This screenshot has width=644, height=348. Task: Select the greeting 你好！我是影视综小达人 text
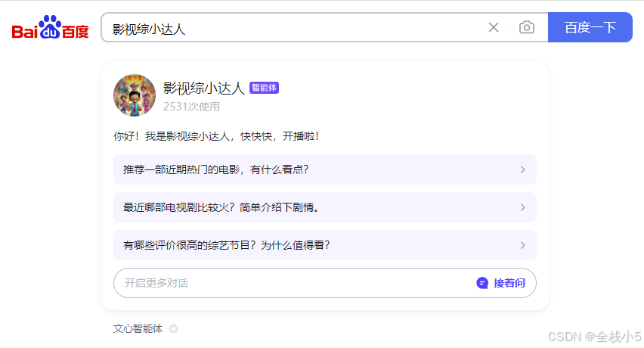point(216,136)
